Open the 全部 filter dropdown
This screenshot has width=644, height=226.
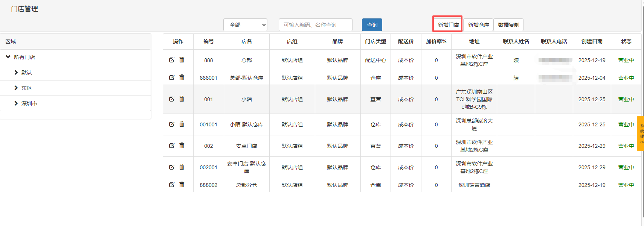pos(245,25)
